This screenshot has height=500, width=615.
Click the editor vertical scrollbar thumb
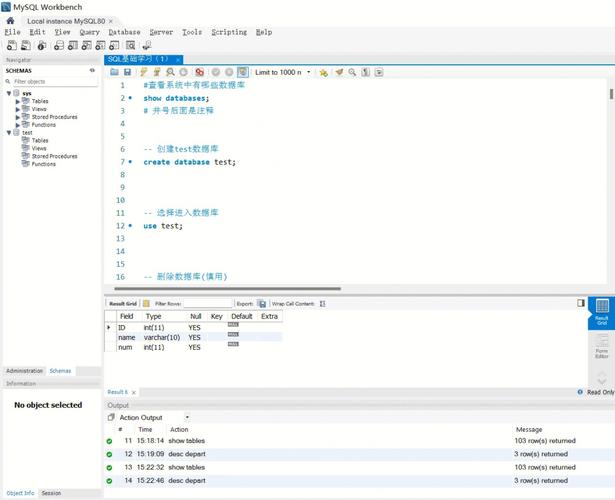click(x=611, y=94)
